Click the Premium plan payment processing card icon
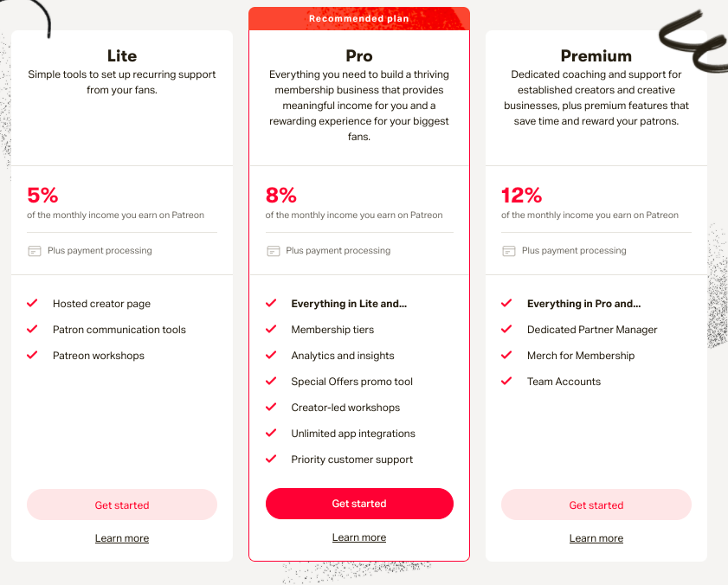Viewport: 728px width, 585px height. (x=509, y=251)
